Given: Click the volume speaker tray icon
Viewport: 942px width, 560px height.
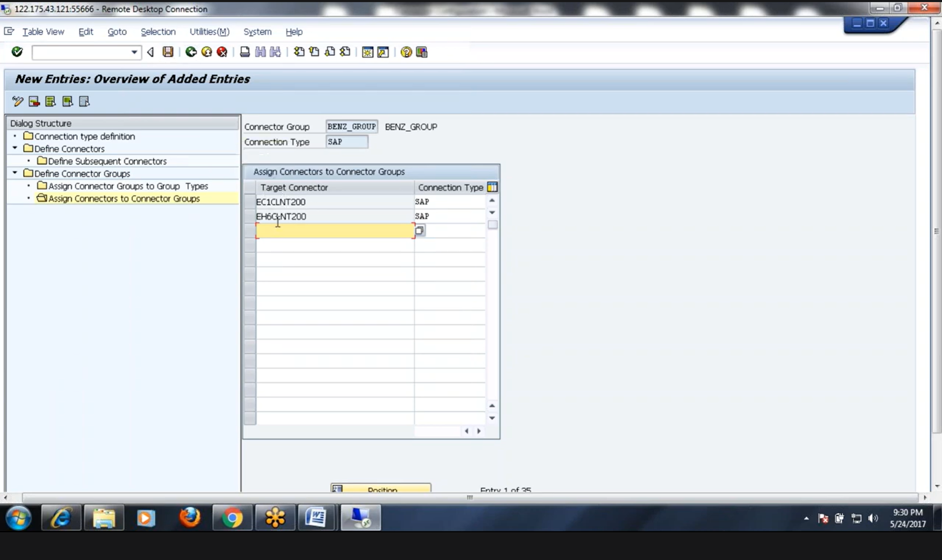Looking at the screenshot, I should point(873,518).
